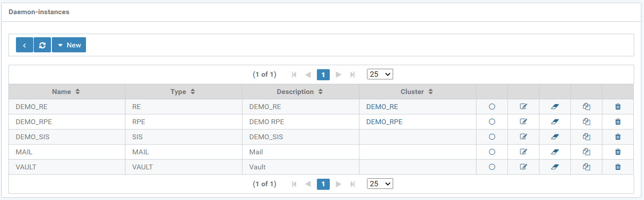The width and height of the screenshot is (644, 200).
Task: Click the edit icon for DEMO_RE row
Action: 523,106
